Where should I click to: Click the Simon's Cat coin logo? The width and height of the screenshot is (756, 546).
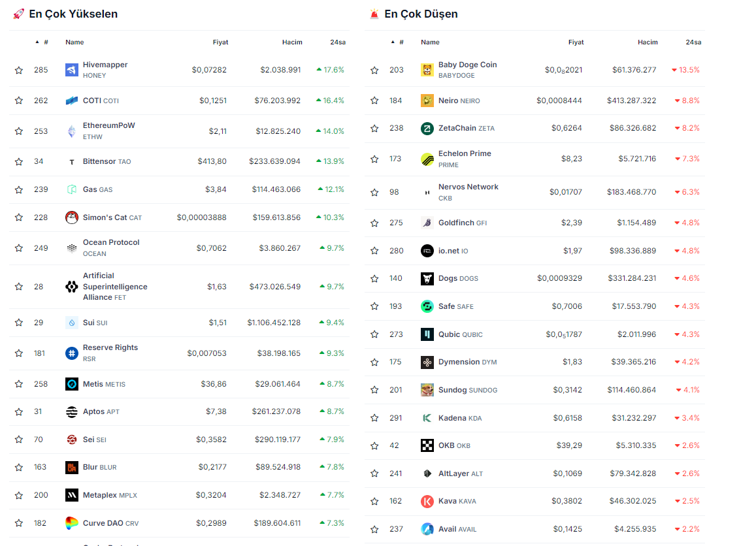coord(72,217)
